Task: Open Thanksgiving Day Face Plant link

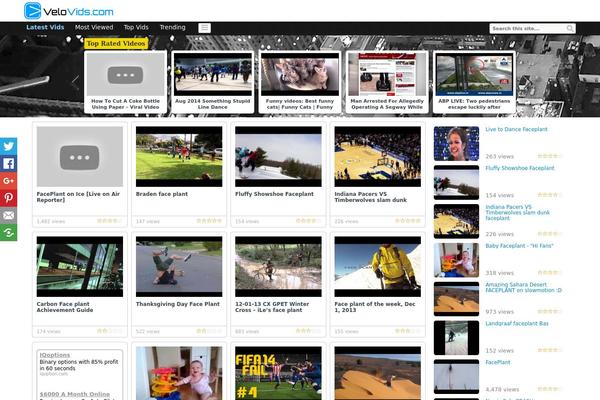Action: 178,304
